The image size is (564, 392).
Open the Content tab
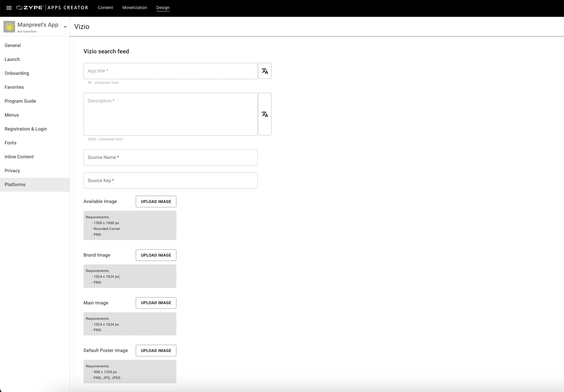pyautogui.click(x=105, y=8)
